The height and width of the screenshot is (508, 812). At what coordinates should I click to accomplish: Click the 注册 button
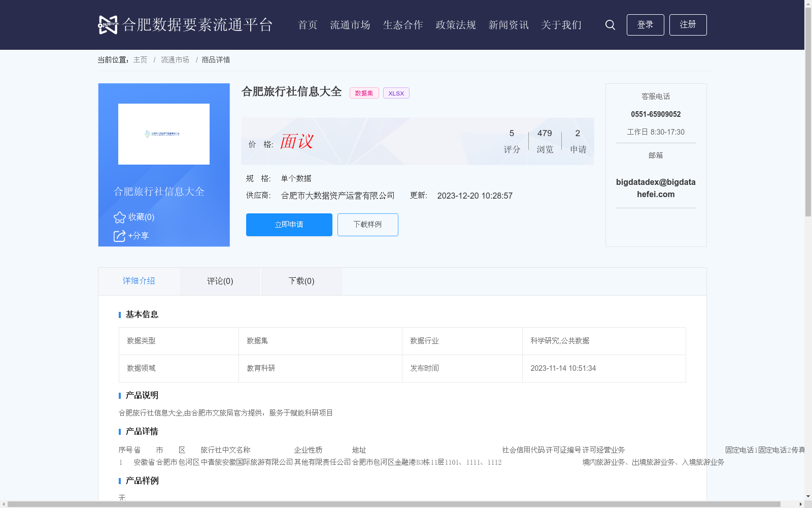(688, 24)
